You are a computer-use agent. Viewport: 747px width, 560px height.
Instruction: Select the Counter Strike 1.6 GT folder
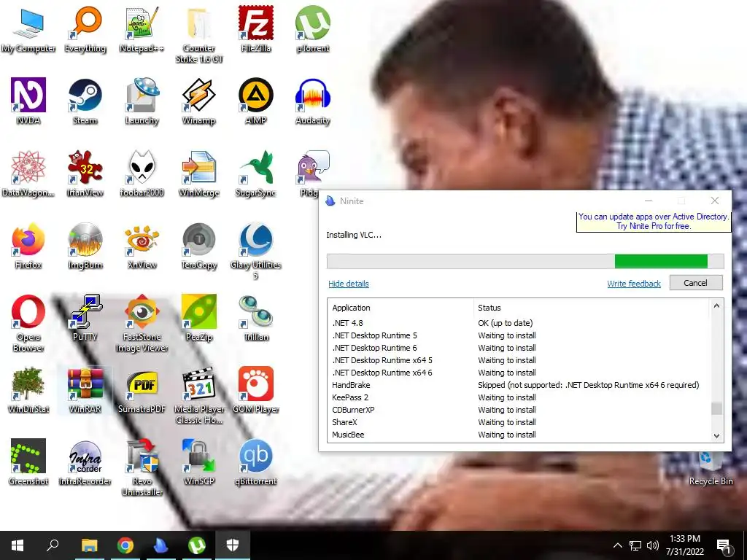[199, 35]
